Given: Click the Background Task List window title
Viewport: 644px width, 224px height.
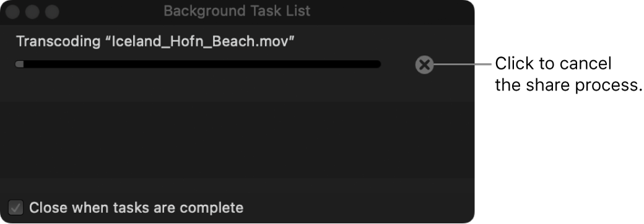Looking at the screenshot, I should pos(237,11).
